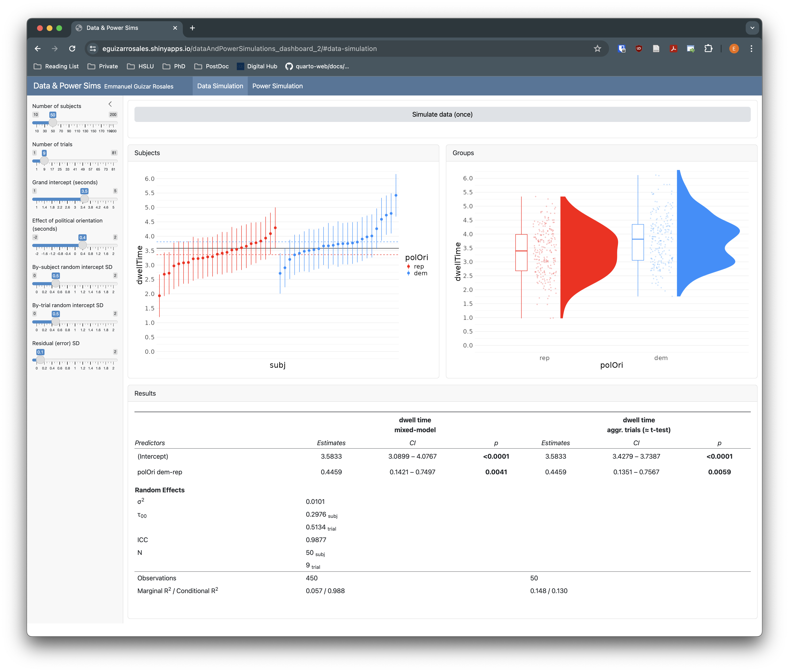The height and width of the screenshot is (672, 789).
Task: Click the Number of subjects slider handle
Action: tap(53, 123)
